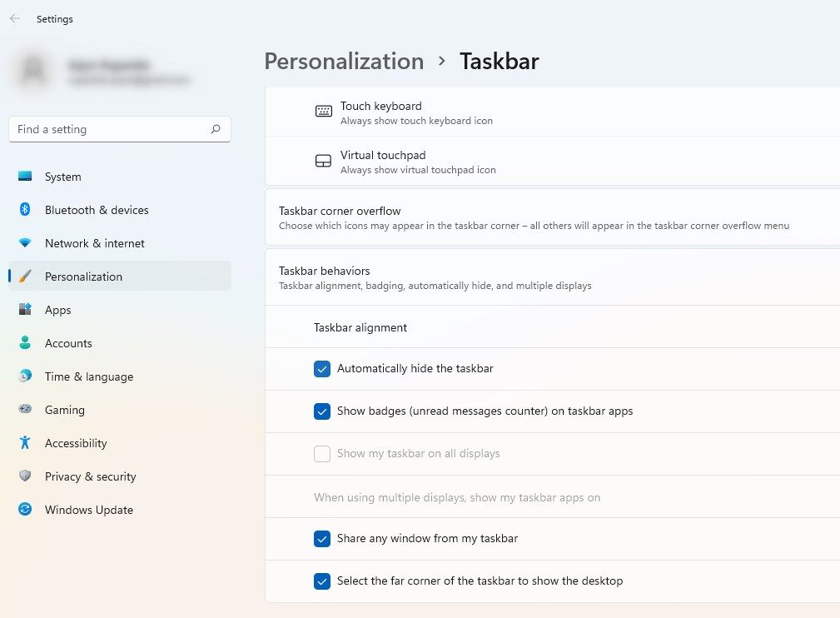Focus the Find a setting search box
Viewport: 840px width, 618px height.
click(x=108, y=129)
